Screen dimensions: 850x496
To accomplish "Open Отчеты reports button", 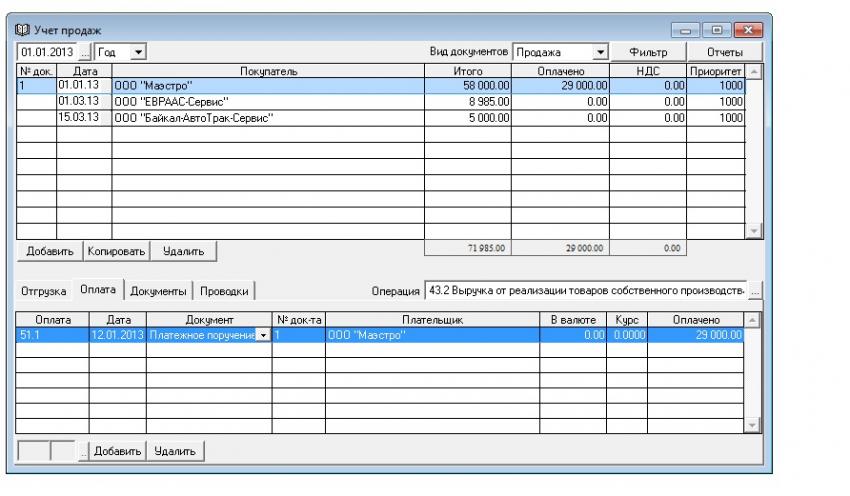I will pos(726,51).
